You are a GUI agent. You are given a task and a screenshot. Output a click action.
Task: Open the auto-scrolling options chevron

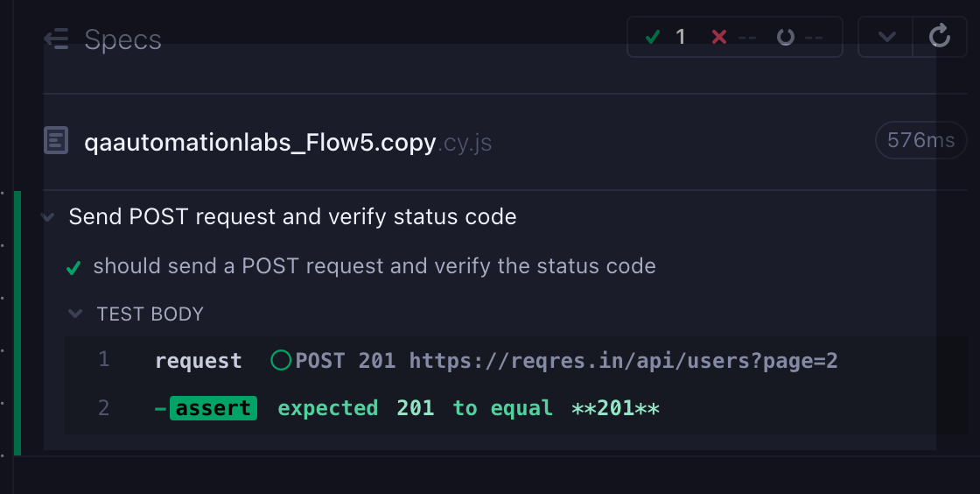pos(886,37)
